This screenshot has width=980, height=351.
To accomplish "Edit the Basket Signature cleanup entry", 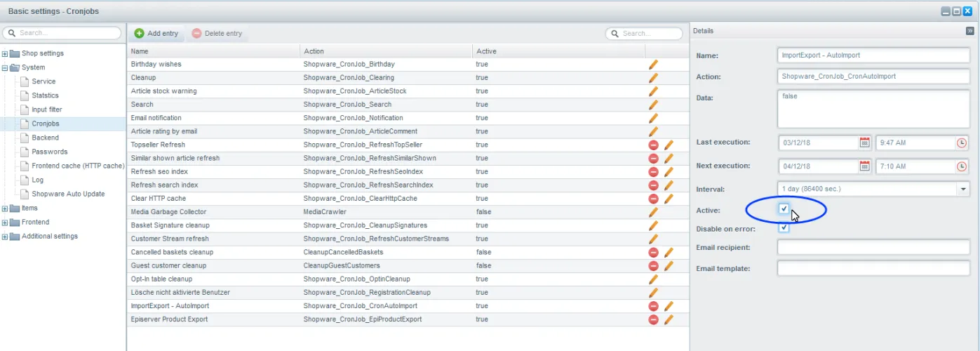I will 653,225.
